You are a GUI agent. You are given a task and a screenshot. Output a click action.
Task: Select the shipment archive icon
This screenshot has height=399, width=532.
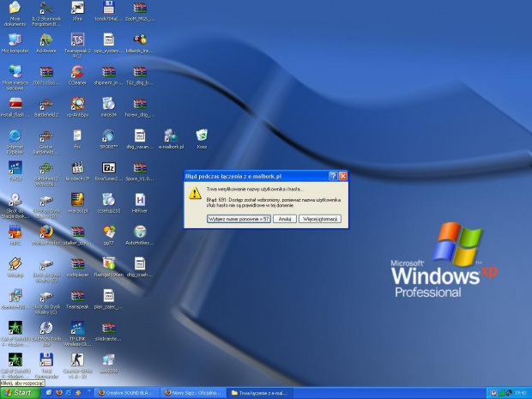[x=109, y=76]
